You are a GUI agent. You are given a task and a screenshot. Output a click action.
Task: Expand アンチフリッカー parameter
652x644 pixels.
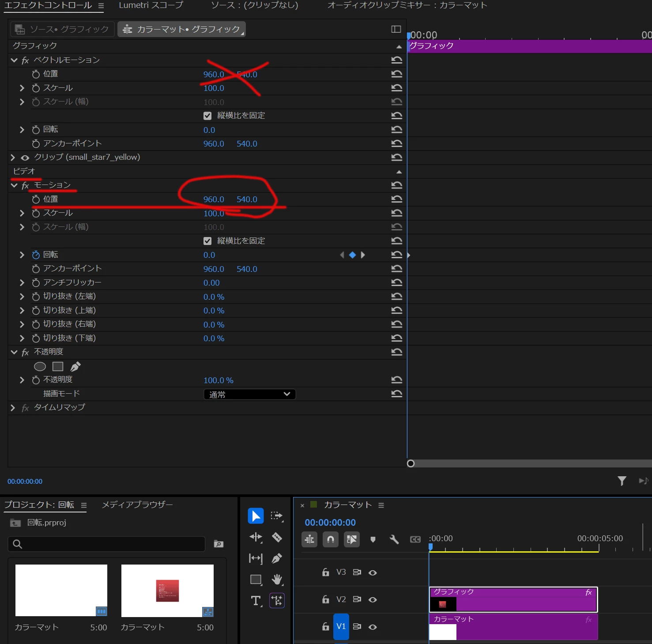click(22, 282)
